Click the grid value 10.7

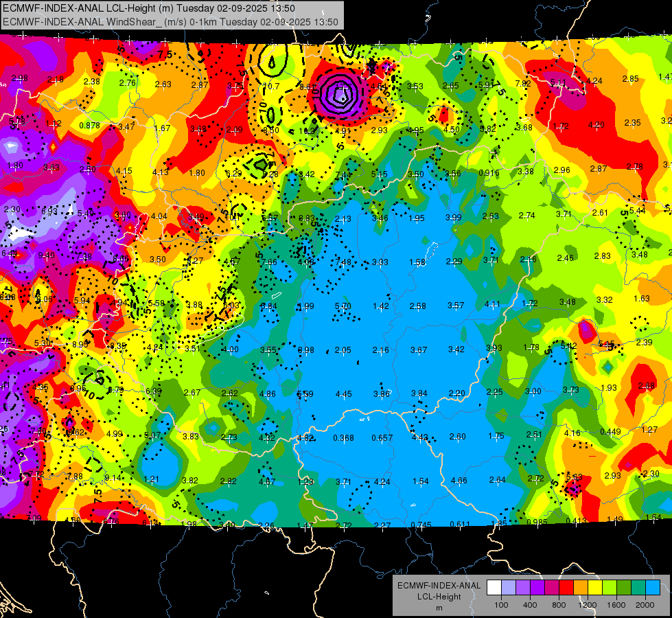click(271, 87)
